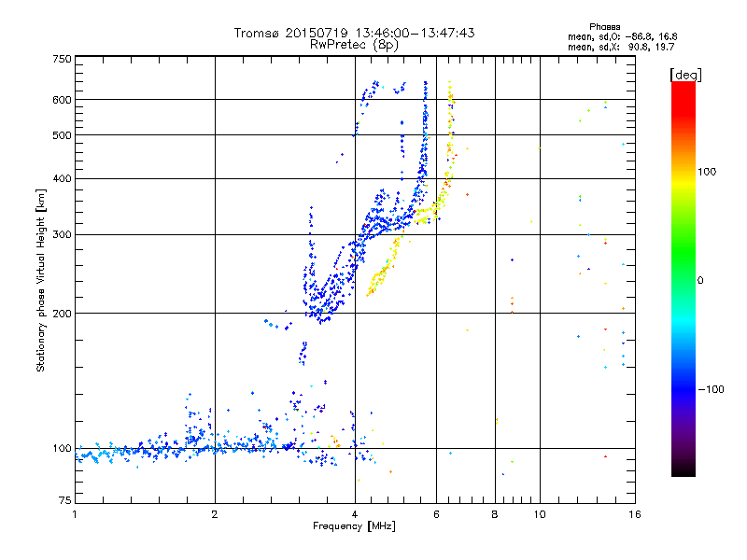Select the 'RwPretec (8p)' subtitle text

coord(354,45)
